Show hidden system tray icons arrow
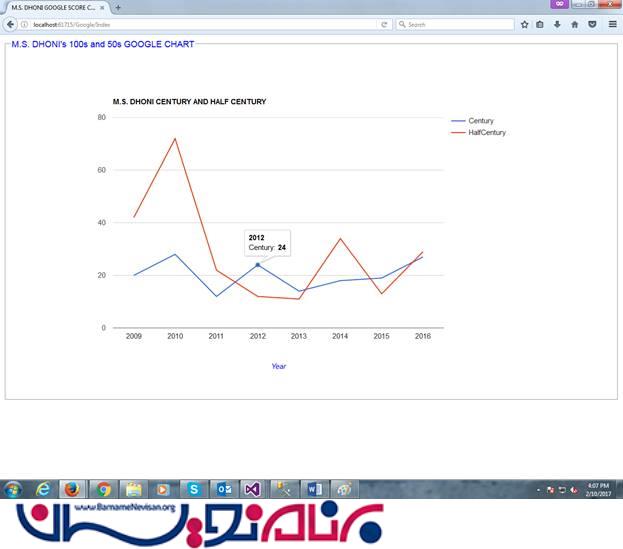 tap(538, 490)
